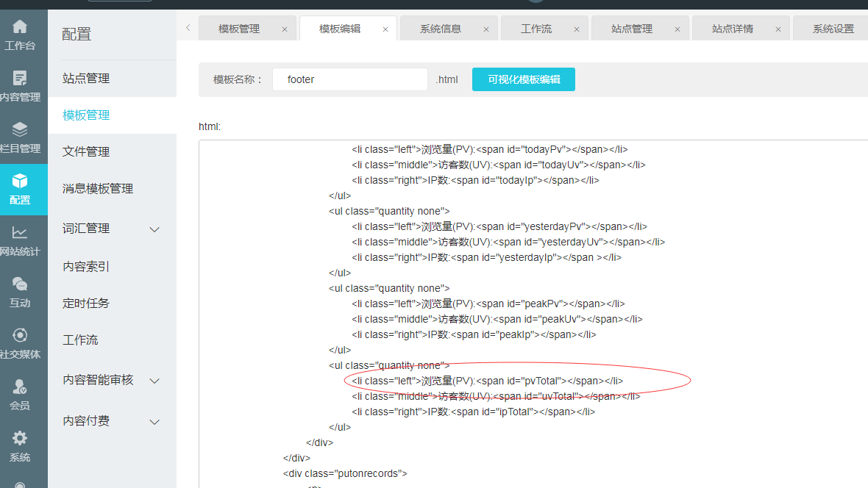Expand the 内容智能审核 submenu

pyautogui.click(x=155, y=381)
